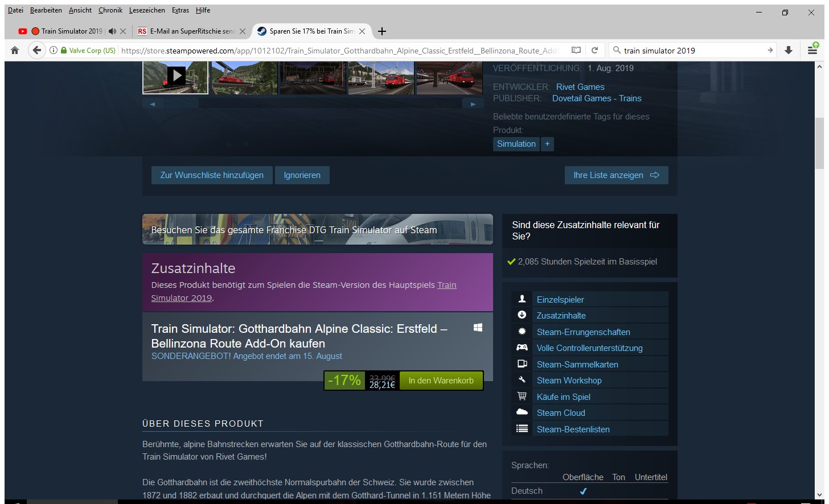829x504 pixels.
Task: Open the browser hamburger menu
Action: (812, 50)
